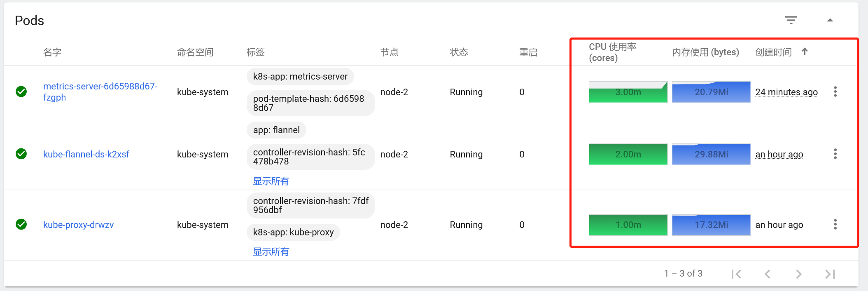Go to the previous page arrow
Viewport: 868px width, 291px height.
pyautogui.click(x=768, y=274)
